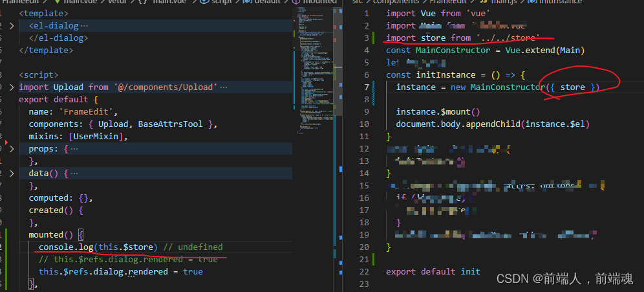
Task: Click the closing </el-dialog> tag
Action: point(58,38)
